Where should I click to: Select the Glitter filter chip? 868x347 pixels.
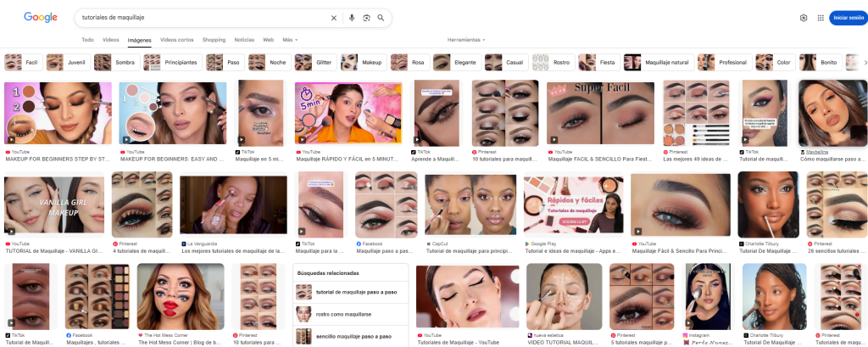(314, 63)
